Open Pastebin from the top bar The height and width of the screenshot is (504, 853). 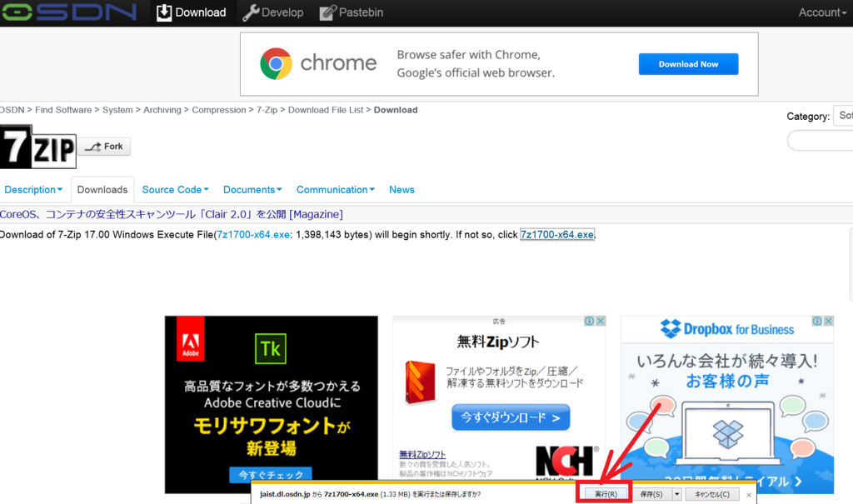352,12
